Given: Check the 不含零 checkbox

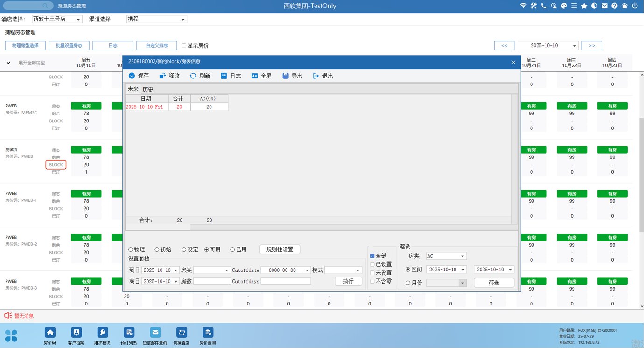Looking at the screenshot, I should [x=372, y=281].
